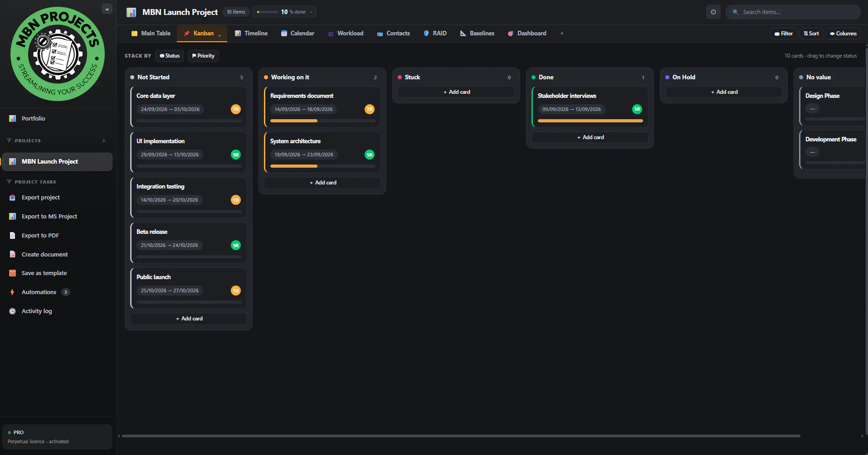Switch to the RAID tab
Screen dimensions: 868x455
pyautogui.click(x=435, y=34)
